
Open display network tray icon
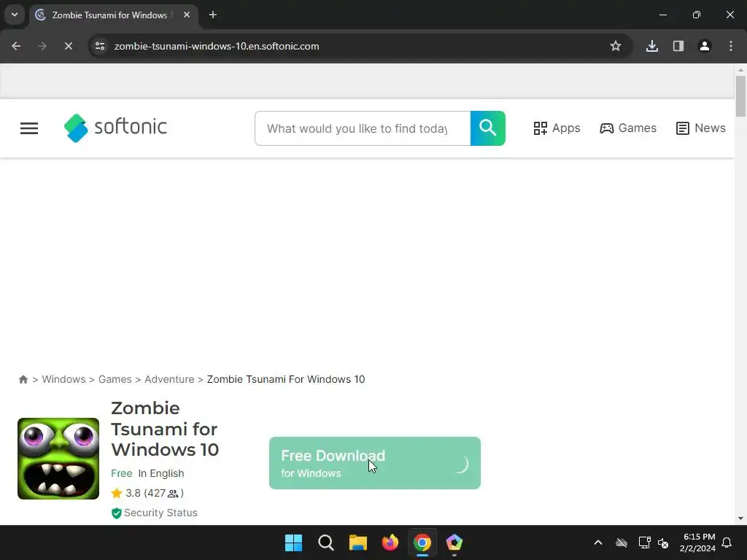pos(645,542)
